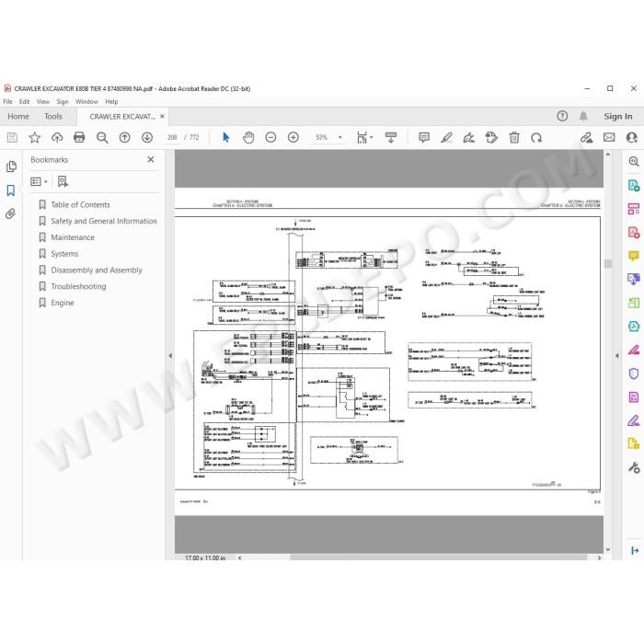
Task: Open bookmarks options menu dropdown
Action: pos(39,181)
